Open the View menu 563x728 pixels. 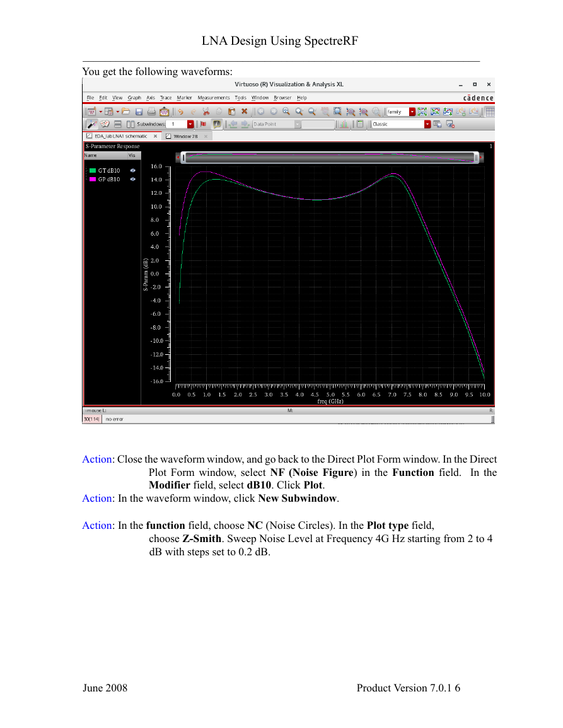117,98
